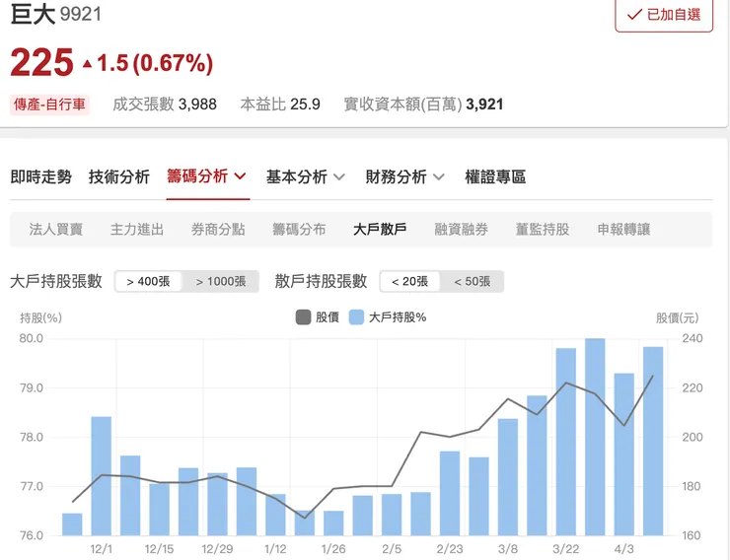Expand the 財務分析 dropdown chevron
This screenshot has width=730, height=560.
coord(439,176)
